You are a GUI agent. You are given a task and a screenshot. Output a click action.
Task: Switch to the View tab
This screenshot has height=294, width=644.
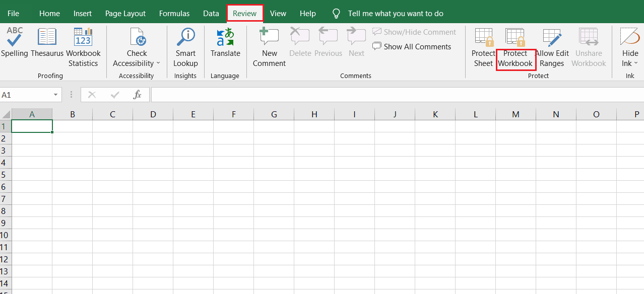(278, 13)
